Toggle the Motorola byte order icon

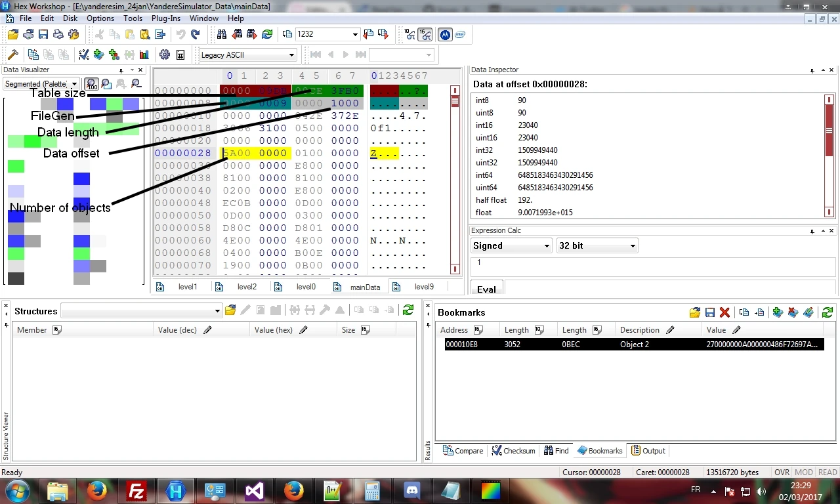[445, 34]
